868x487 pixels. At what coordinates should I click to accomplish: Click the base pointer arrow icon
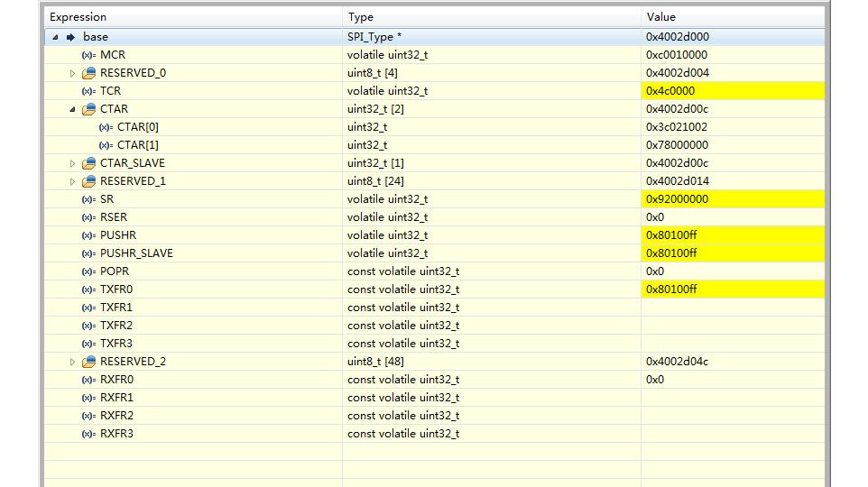pos(70,37)
